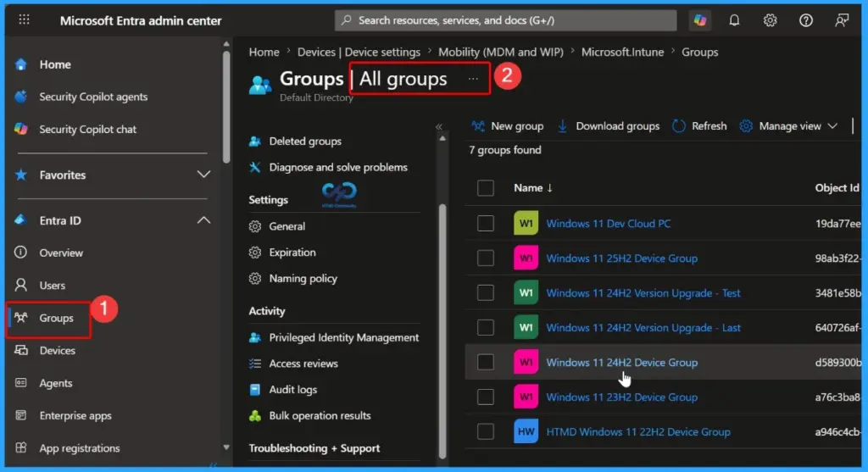
Task: Click the Users person icon
Action: [x=21, y=285]
